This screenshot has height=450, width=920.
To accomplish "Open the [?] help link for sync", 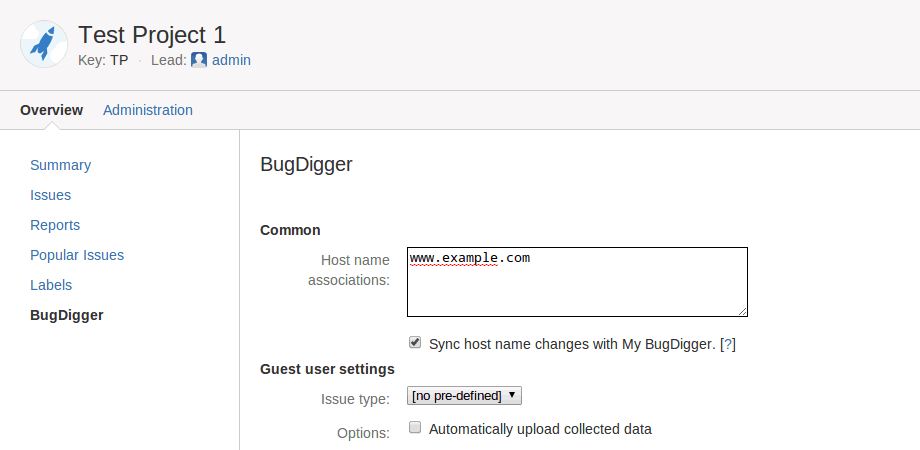I will point(728,344).
